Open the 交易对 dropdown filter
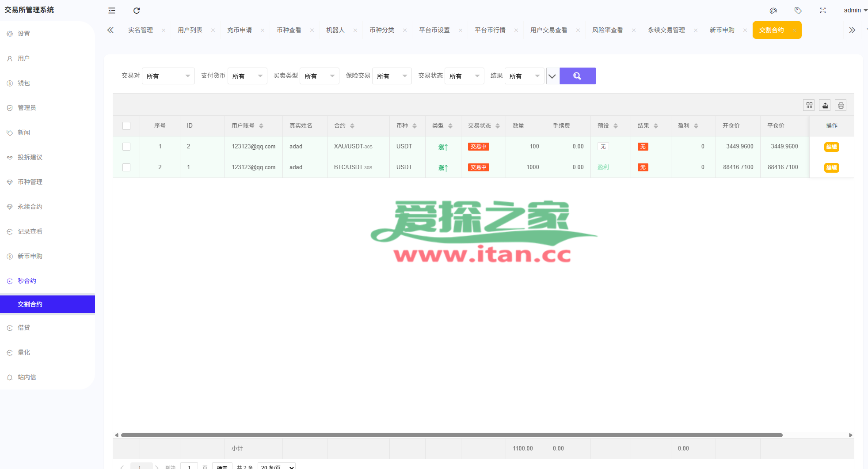Image resolution: width=868 pixels, height=469 pixels. 168,76
